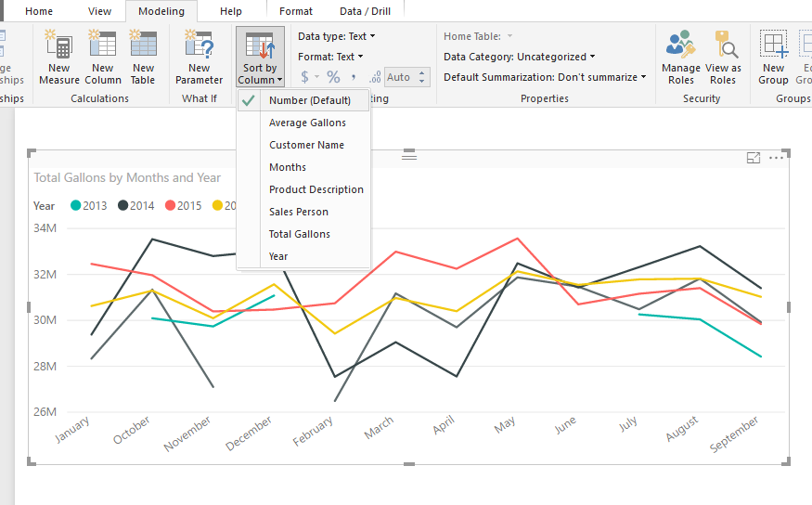
Task: Sort by Customer Name
Action: [x=304, y=145]
